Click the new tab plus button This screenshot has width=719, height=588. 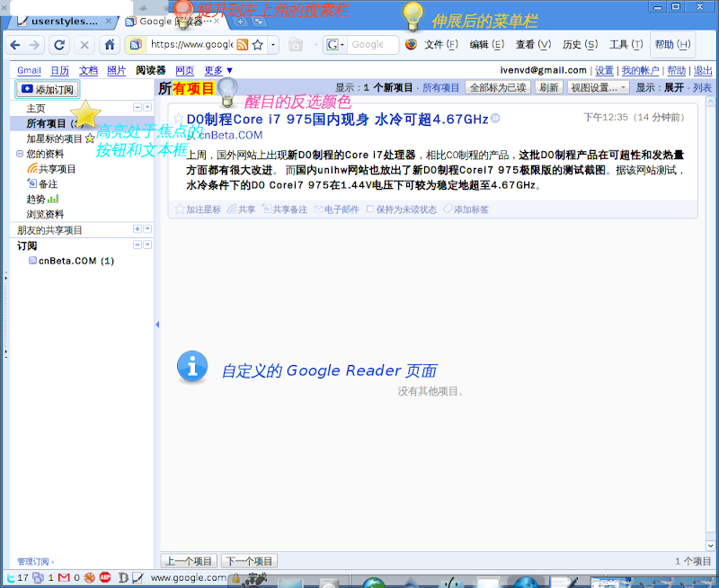[240, 21]
